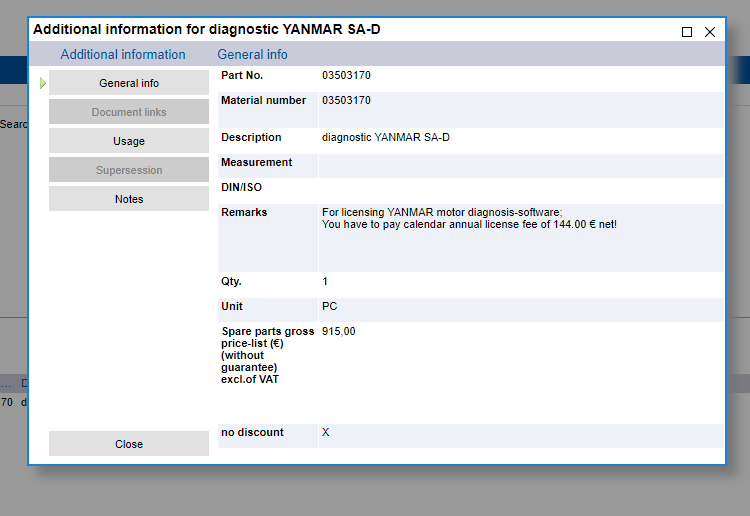Click the dialog title bar text
Image resolution: width=750 pixels, height=516 pixels.
tap(207, 30)
